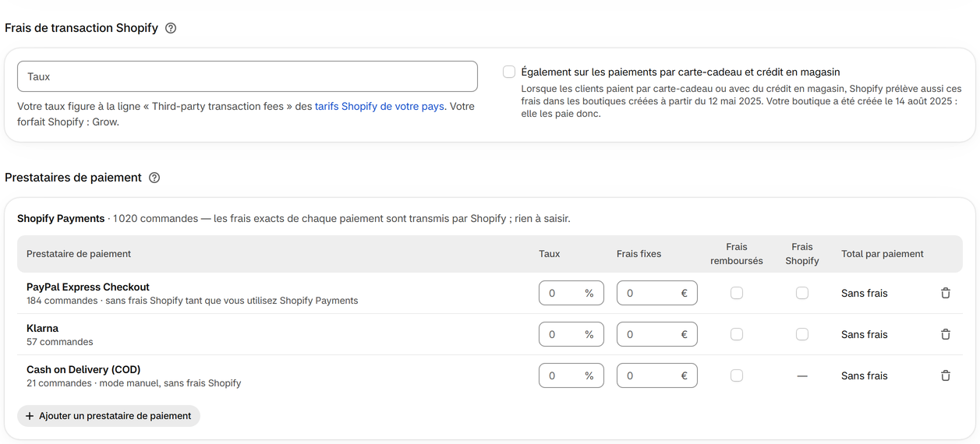
Task: Check Frais remboursés for Cash on Delivery
Action: [737, 375]
